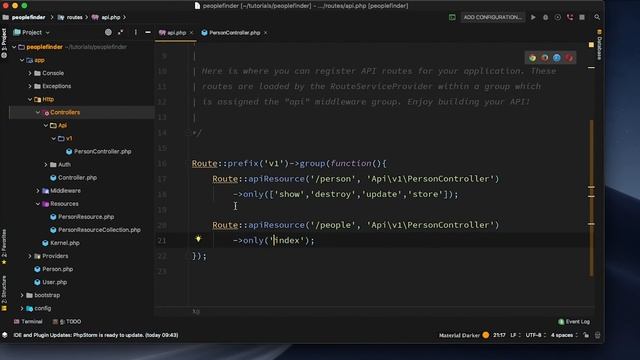The width and height of the screenshot is (640, 360).
Task: Collapse all in Project panel
Action: (x=121, y=32)
